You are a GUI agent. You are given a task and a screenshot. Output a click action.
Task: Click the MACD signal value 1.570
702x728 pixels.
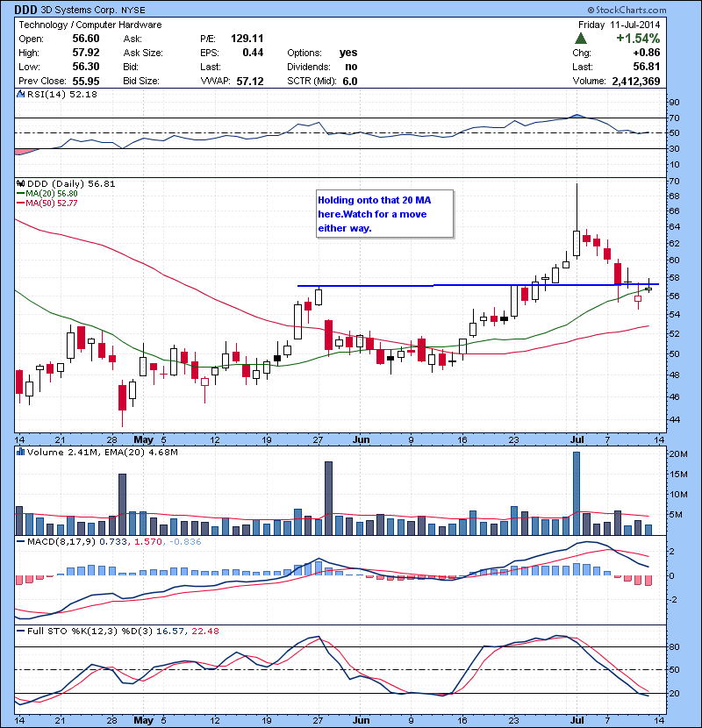[x=148, y=542]
